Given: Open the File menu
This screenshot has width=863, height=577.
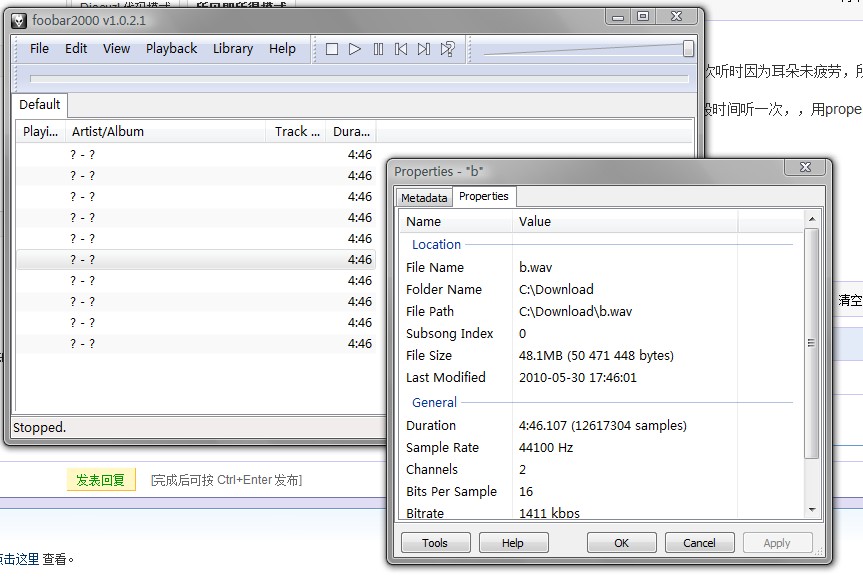Looking at the screenshot, I should click(x=39, y=48).
